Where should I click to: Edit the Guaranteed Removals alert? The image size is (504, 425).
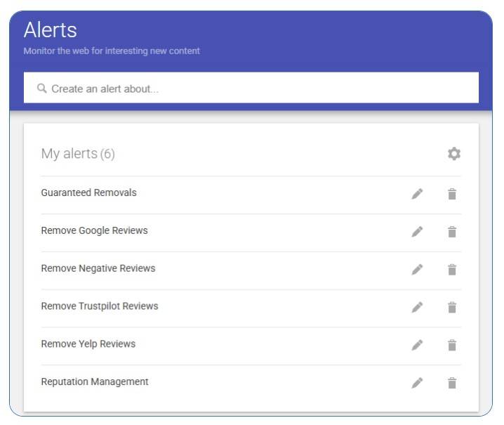click(x=417, y=194)
